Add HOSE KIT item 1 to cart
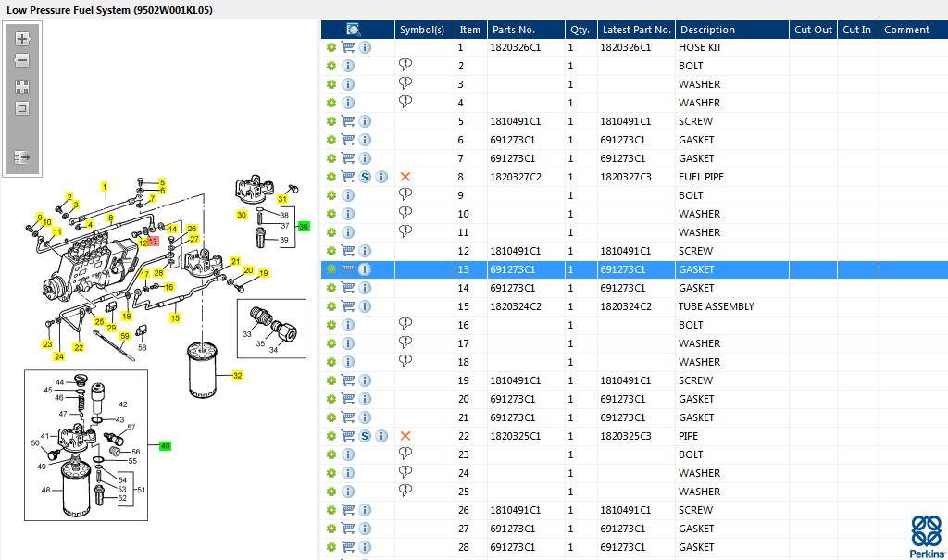The image size is (948, 560). (x=348, y=47)
